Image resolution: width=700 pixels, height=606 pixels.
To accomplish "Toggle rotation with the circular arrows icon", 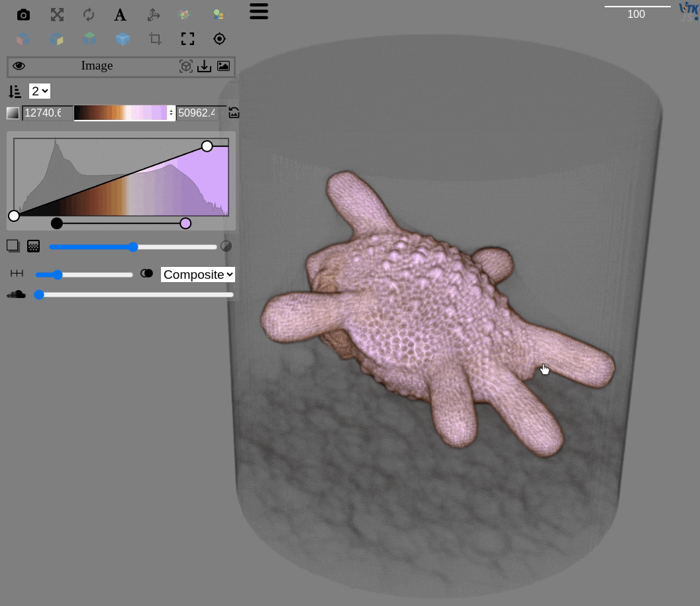I will (x=89, y=15).
